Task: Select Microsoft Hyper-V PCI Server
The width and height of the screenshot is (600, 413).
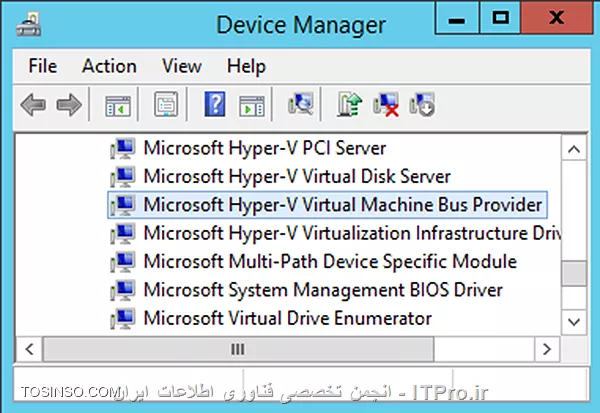Action: click(x=265, y=149)
